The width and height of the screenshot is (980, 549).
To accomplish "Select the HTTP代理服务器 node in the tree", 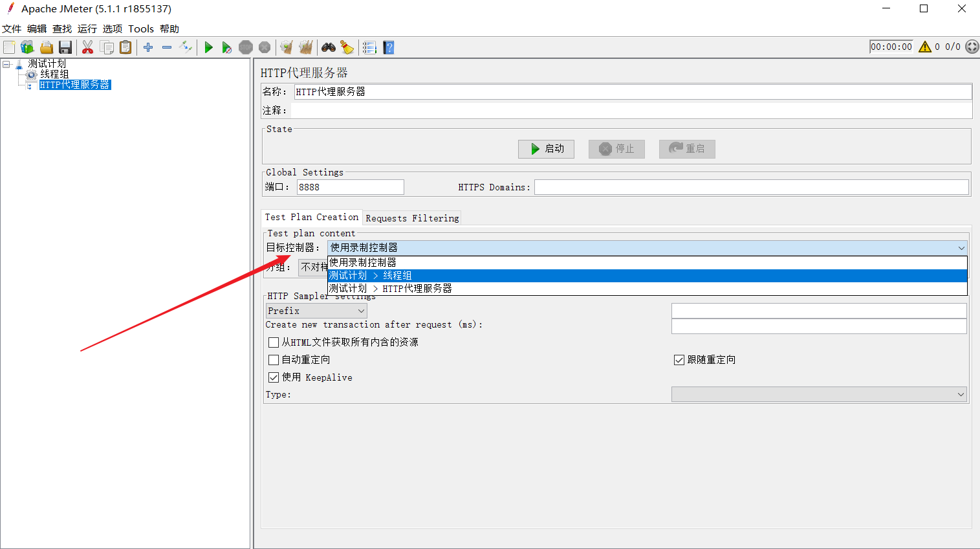I will [75, 84].
